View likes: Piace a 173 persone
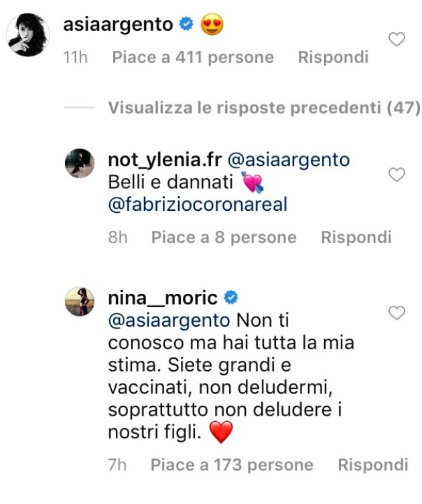Image resolution: width=422 pixels, height=504 pixels. tap(232, 465)
